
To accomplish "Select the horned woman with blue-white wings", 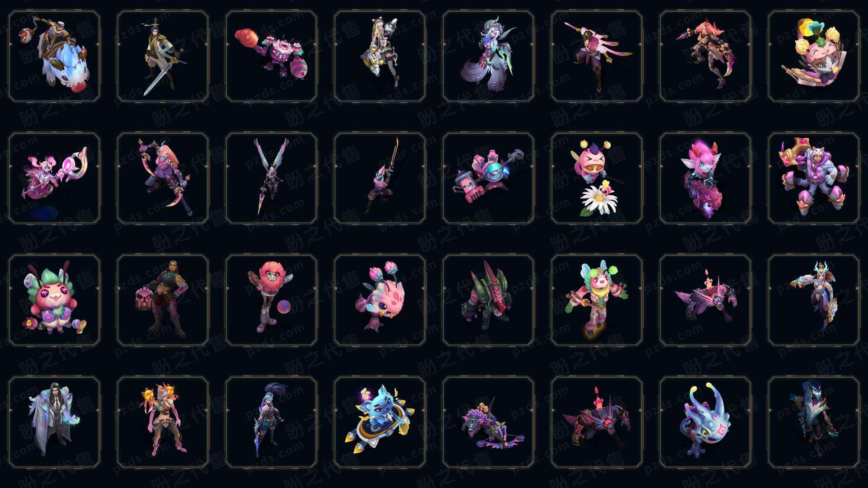I will pos(814,300).
